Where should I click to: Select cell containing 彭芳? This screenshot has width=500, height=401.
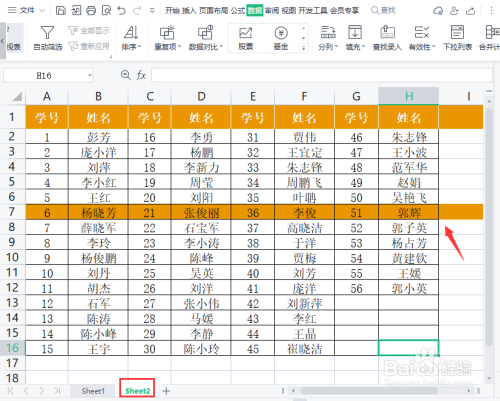98,137
